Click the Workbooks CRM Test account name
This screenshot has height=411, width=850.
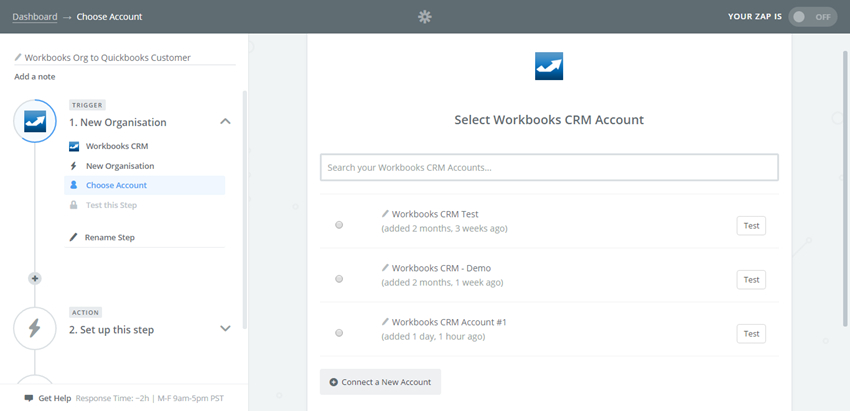click(435, 214)
